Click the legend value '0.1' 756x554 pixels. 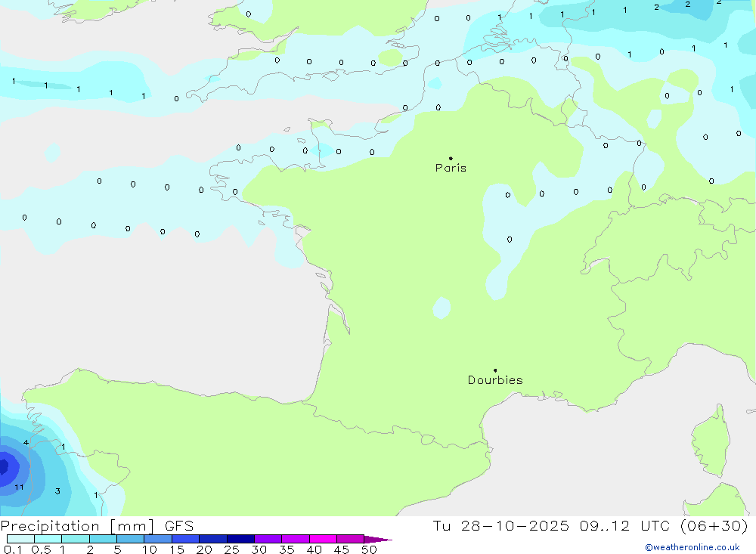(x=13, y=549)
